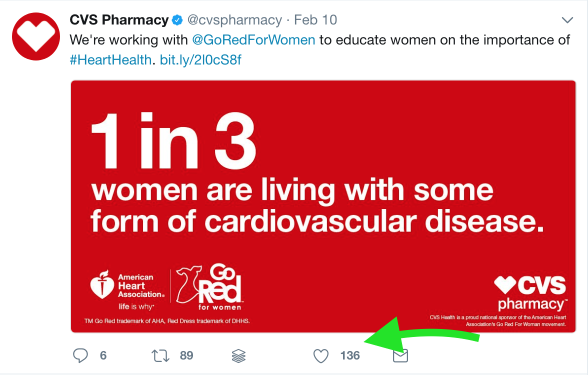This screenshot has width=588, height=375.
Task: Send tweet via envelope message icon
Action: (x=400, y=355)
